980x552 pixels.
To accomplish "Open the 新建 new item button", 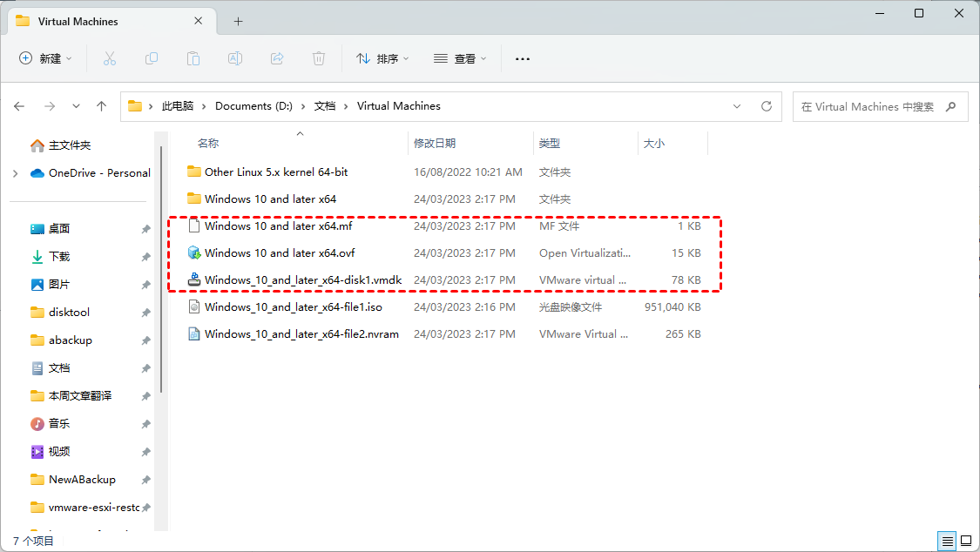I will pyautogui.click(x=45, y=58).
